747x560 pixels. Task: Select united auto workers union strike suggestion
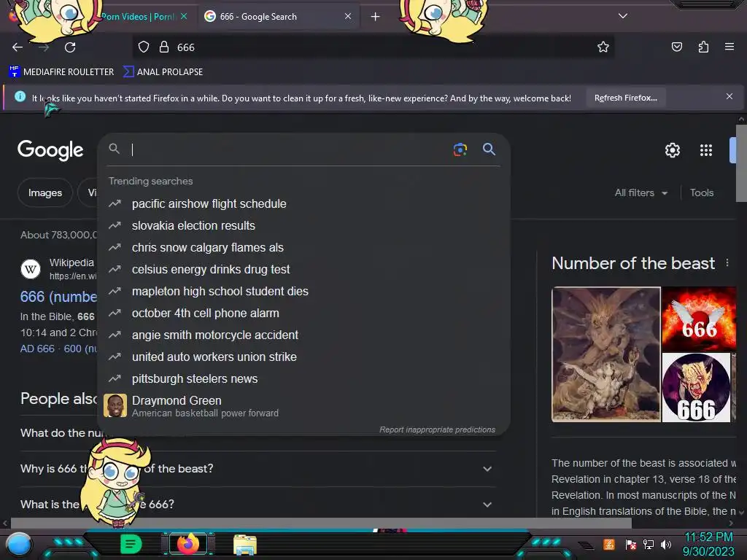pyautogui.click(x=303, y=357)
